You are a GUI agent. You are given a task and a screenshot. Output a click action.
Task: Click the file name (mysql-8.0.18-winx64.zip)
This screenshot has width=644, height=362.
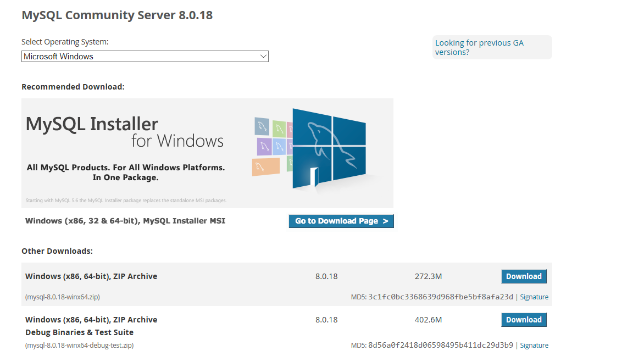63,297
